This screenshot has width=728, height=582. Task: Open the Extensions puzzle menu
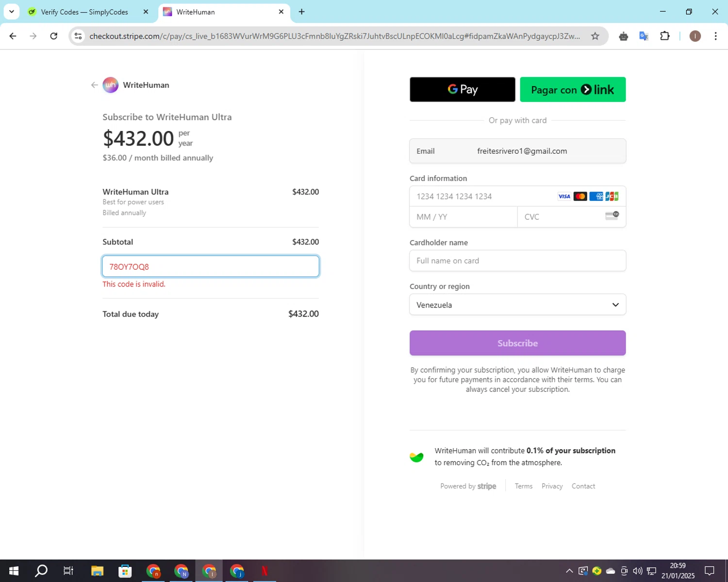(665, 36)
